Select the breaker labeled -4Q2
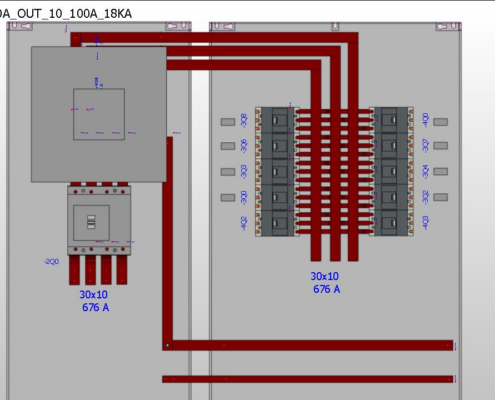This screenshot has width=495, height=400. point(277,223)
